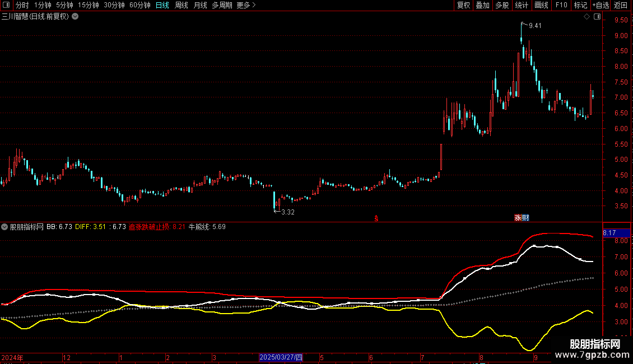This screenshot has height=364, width=633.
Task: Click the 三川智慧(日线.前复权) title
Action: click(35, 17)
